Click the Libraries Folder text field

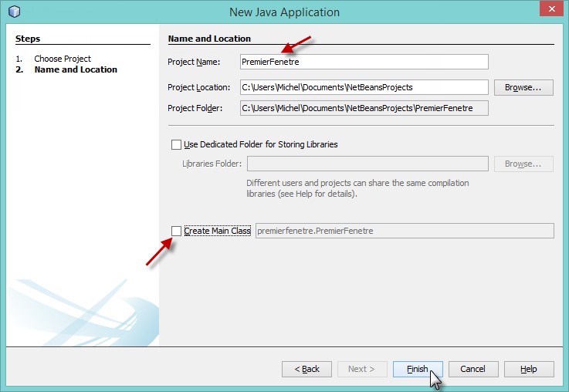click(x=367, y=164)
